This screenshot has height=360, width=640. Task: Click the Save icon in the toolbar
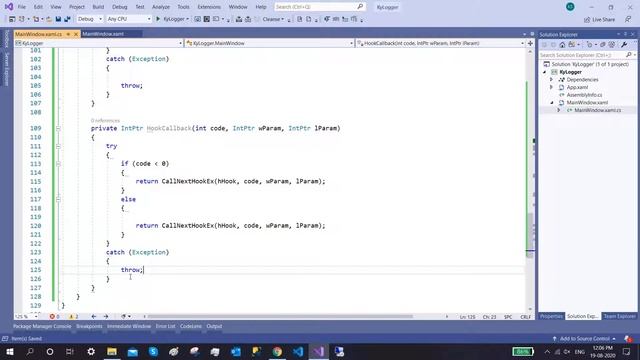pos(58,19)
